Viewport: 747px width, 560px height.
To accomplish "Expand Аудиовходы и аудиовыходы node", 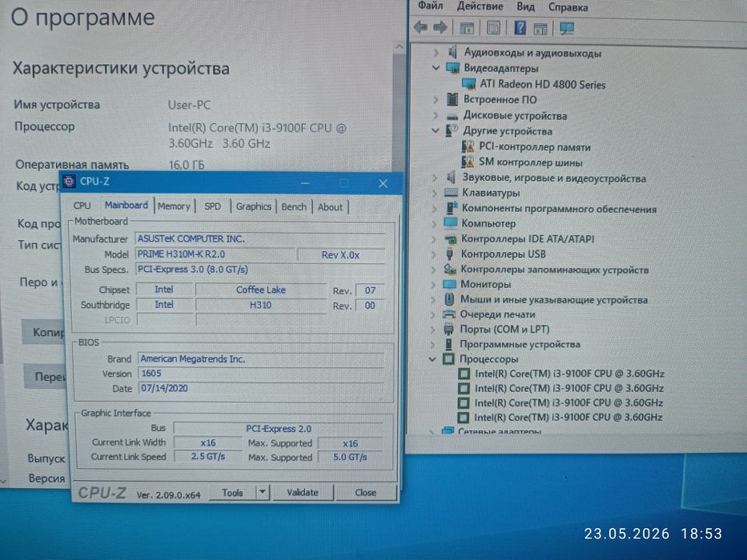I will click(436, 52).
